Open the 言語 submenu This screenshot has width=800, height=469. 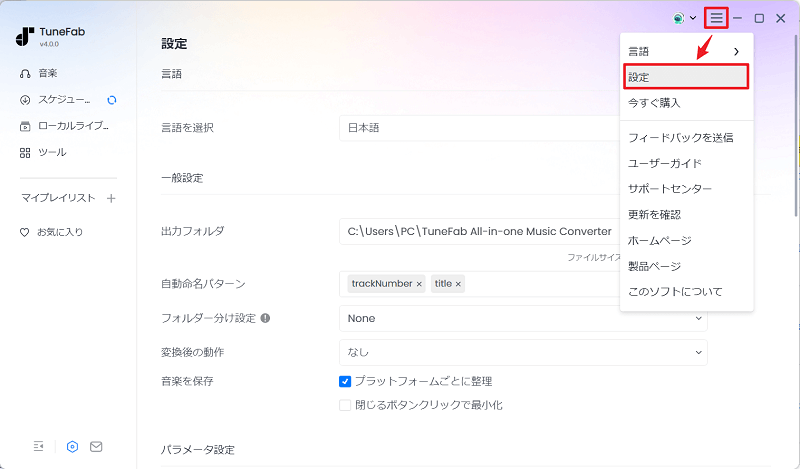point(686,51)
